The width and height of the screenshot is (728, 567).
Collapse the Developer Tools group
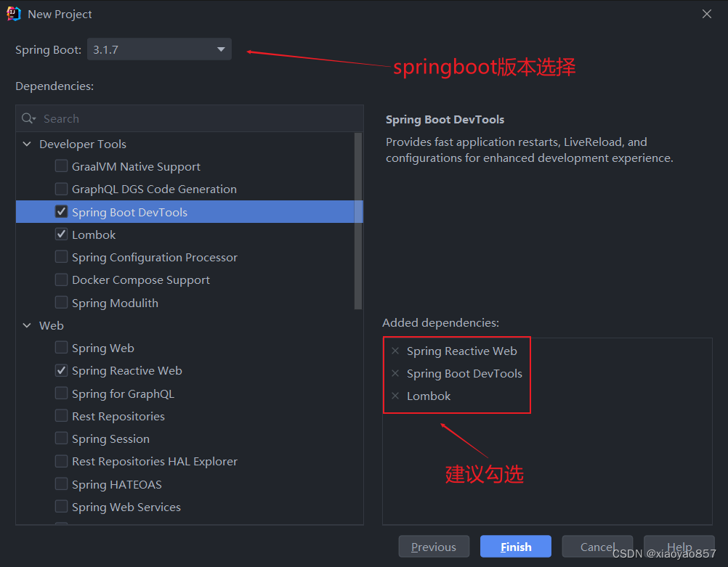27,144
